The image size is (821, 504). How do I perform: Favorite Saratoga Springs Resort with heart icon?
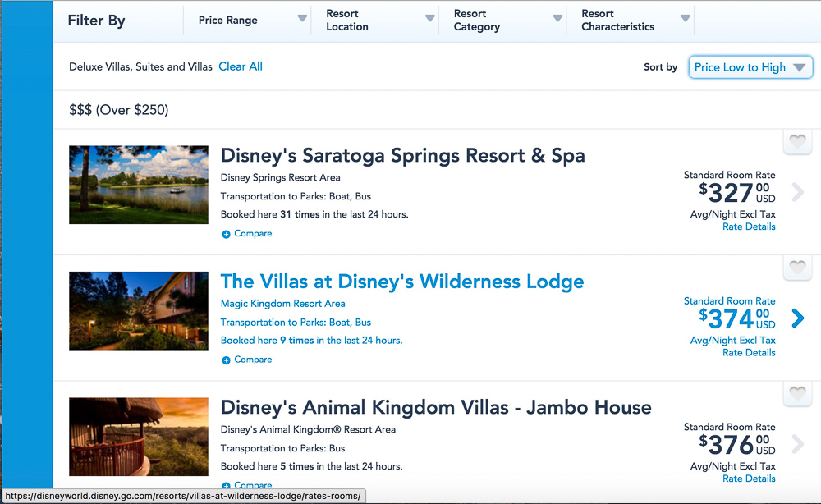(x=796, y=143)
